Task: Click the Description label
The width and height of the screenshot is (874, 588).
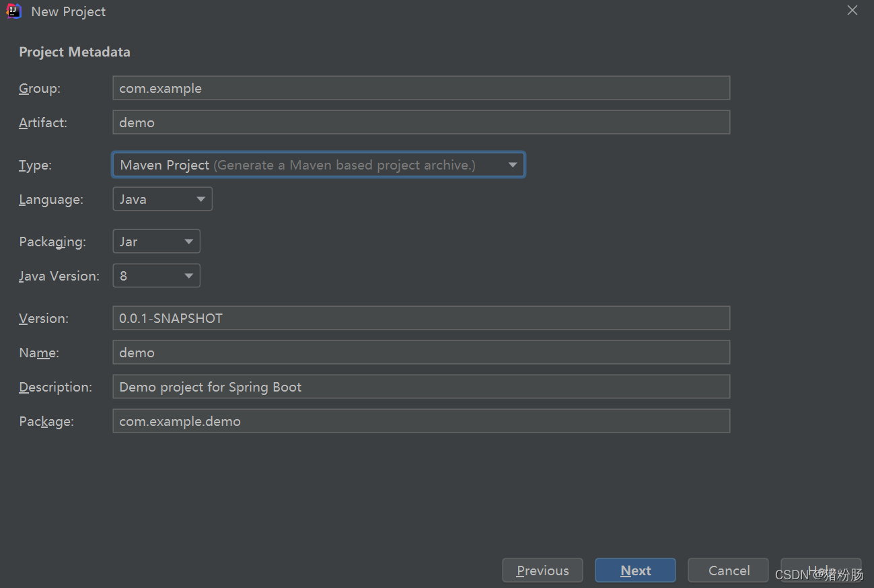Action: [55, 387]
